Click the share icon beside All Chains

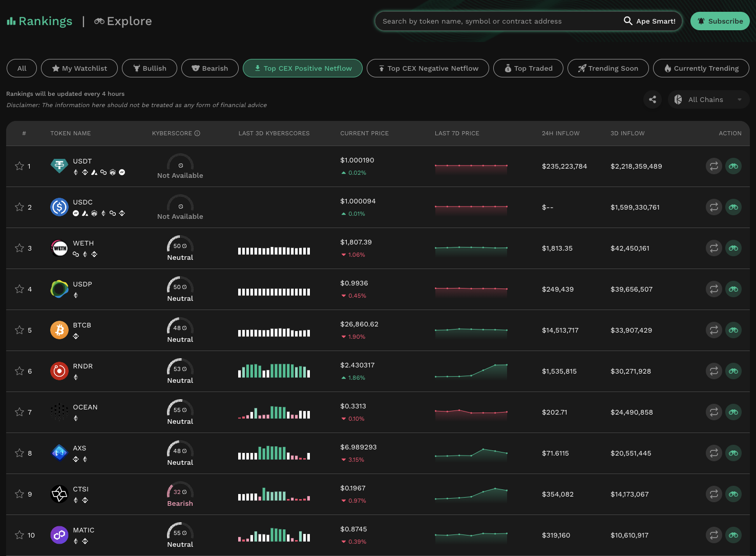coord(652,99)
